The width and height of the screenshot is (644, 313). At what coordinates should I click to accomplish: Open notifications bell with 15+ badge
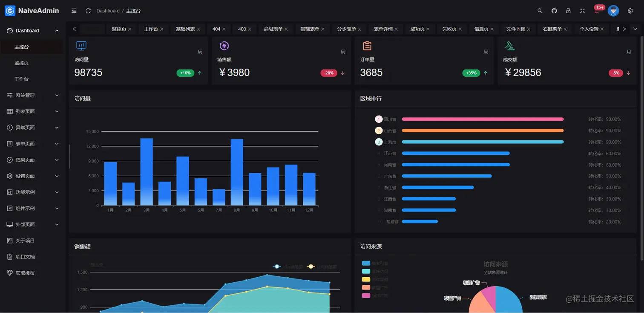597,10
